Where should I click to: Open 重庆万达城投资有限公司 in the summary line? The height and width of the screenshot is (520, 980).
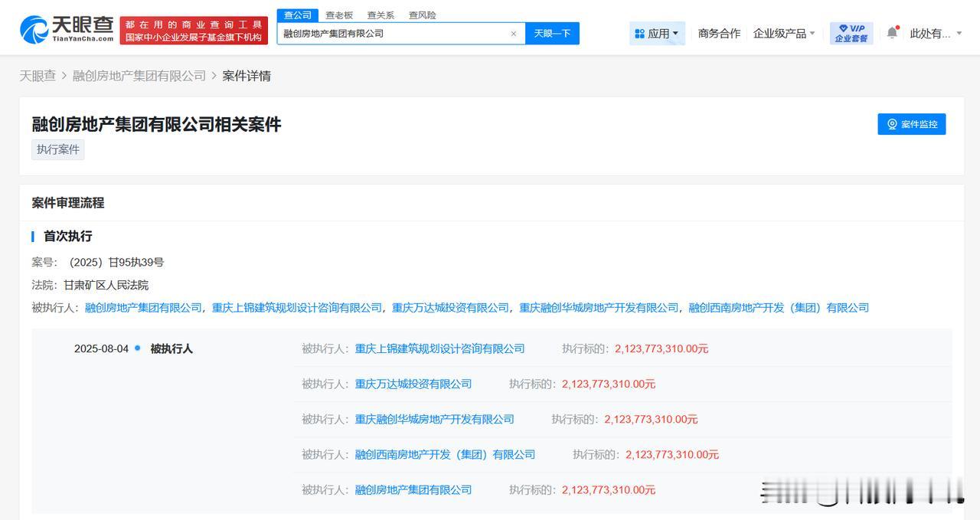(450, 308)
